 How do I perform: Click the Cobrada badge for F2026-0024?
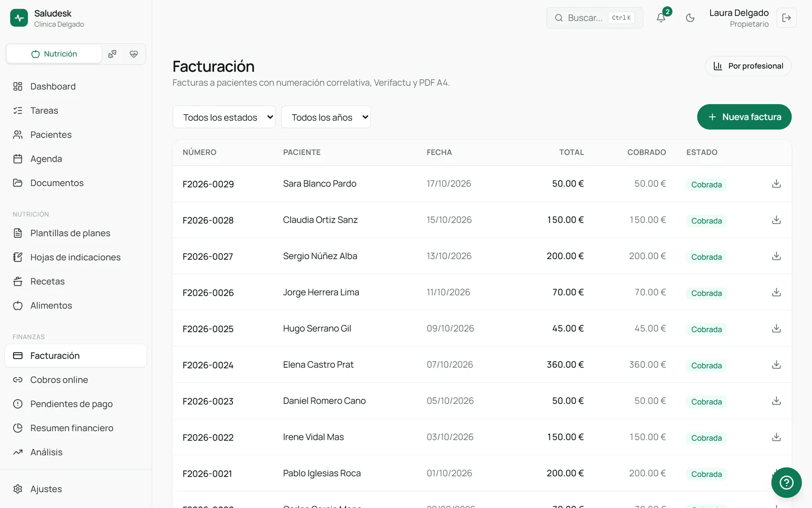coord(706,366)
